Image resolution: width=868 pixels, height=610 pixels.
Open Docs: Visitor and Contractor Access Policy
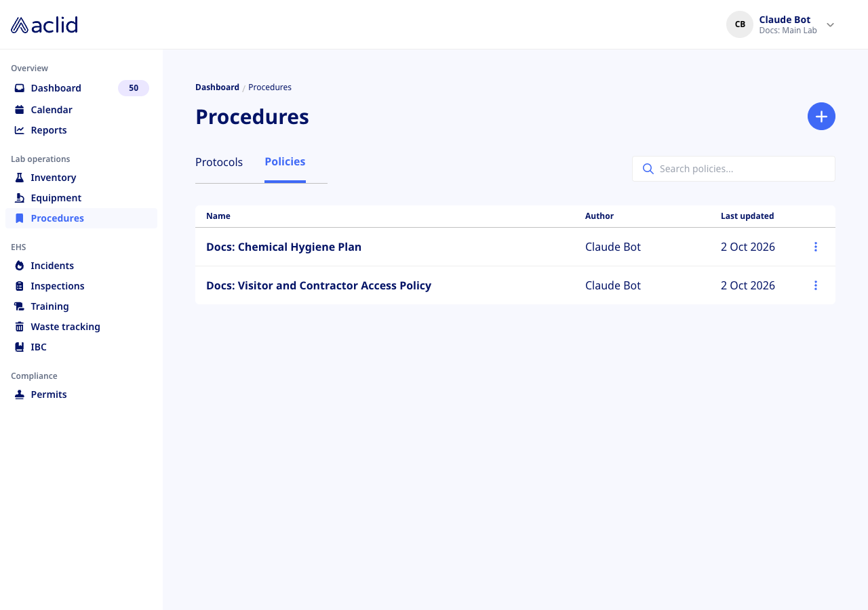pyautogui.click(x=319, y=285)
